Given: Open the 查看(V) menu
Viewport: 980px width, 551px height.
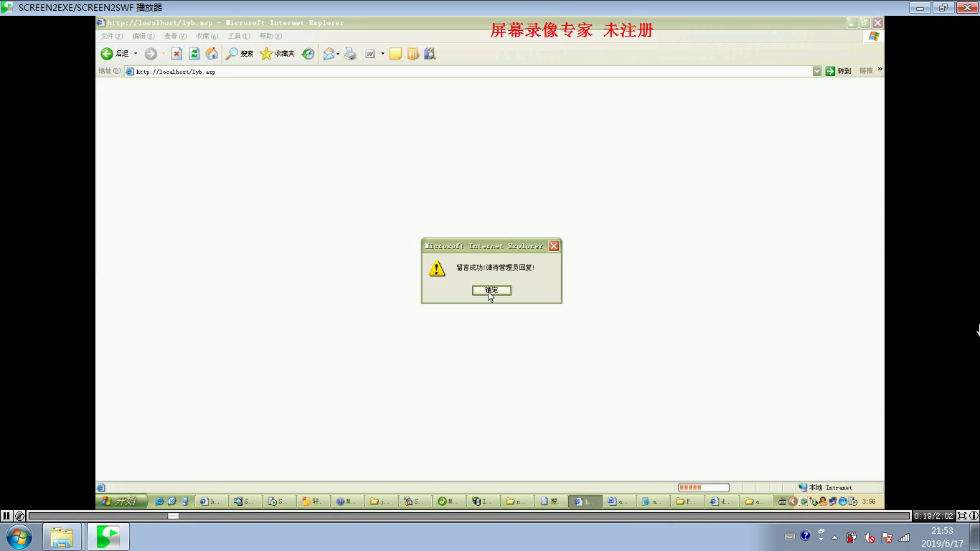Looking at the screenshot, I should pos(175,36).
